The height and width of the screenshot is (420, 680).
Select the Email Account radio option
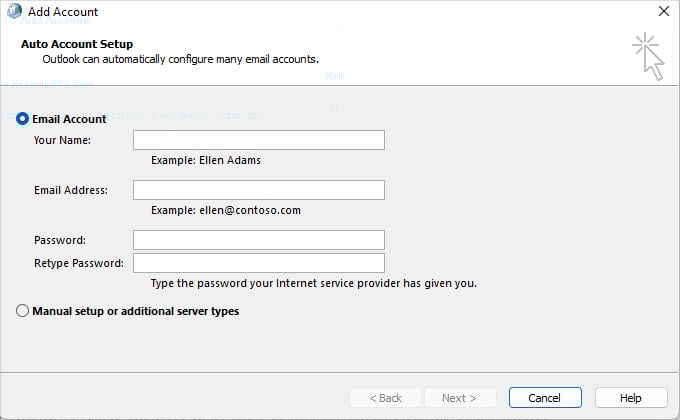tap(23, 119)
